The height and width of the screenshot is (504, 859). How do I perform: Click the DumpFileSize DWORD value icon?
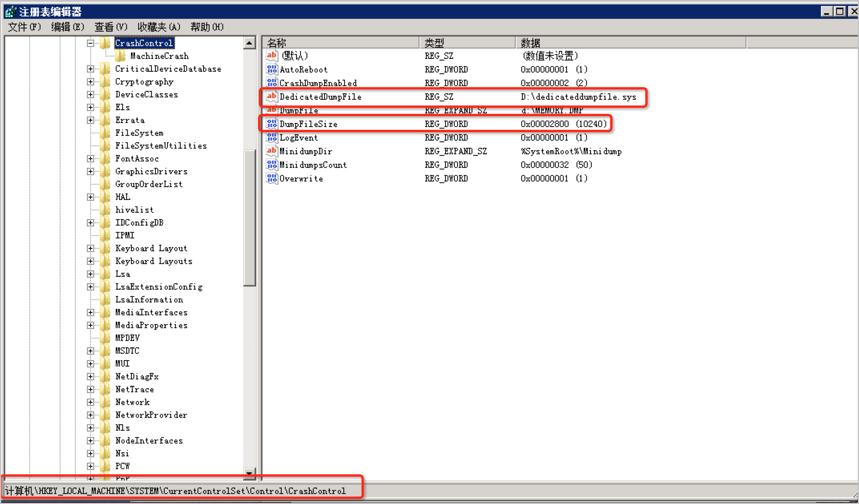(x=272, y=124)
